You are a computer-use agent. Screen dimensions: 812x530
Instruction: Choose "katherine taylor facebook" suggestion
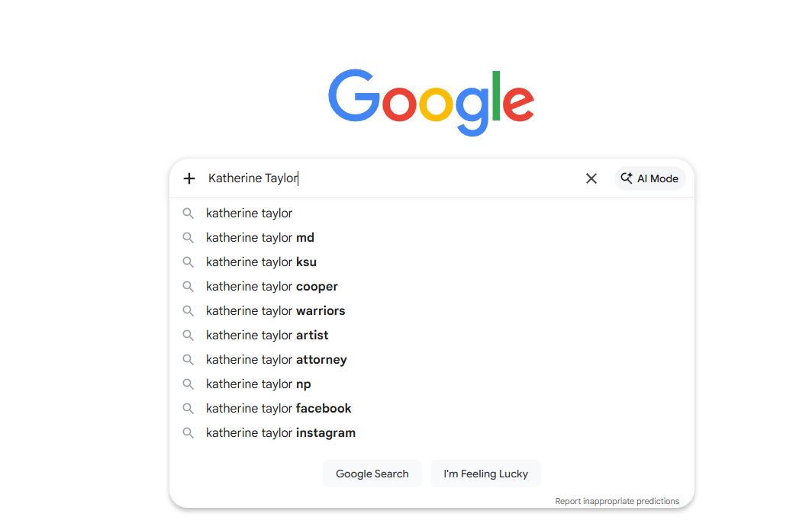[279, 409]
